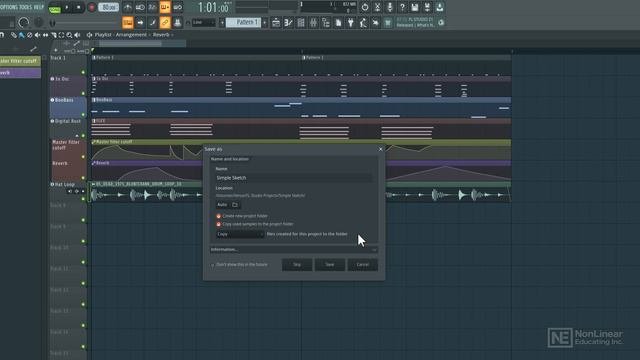Click the question mark help icon
640x360 pixels.
(402, 7)
